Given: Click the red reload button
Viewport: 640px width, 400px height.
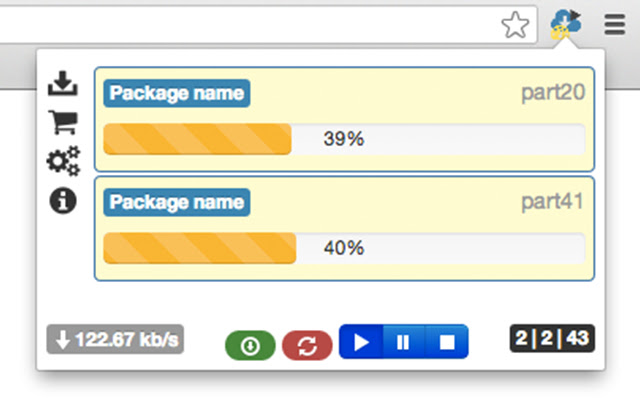Looking at the screenshot, I should click(x=307, y=345).
